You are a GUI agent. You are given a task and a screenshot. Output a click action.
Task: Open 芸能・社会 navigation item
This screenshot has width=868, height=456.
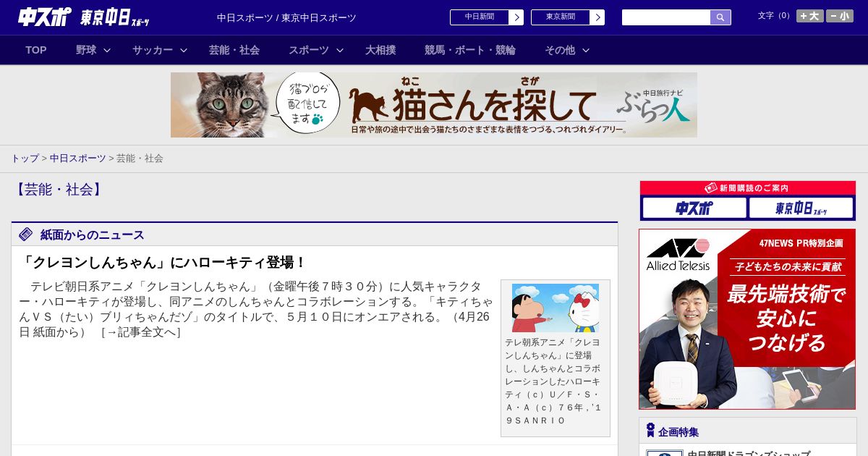tap(234, 50)
